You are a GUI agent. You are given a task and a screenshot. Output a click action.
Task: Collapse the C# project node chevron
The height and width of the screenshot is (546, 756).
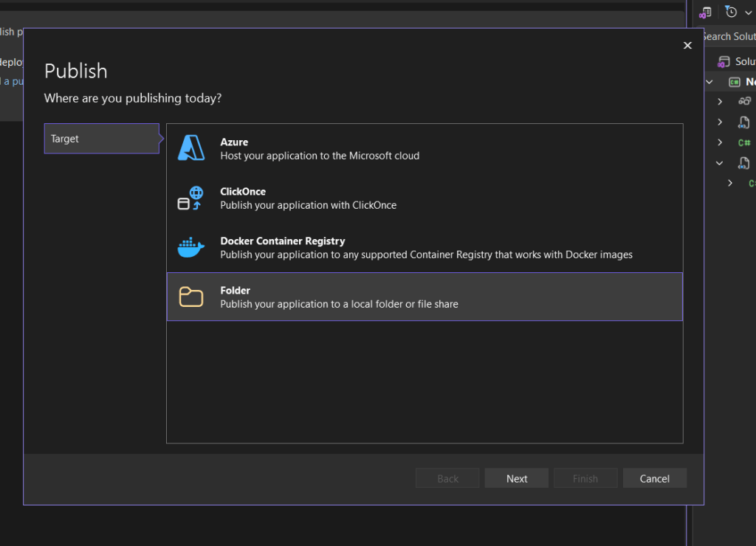click(x=709, y=82)
